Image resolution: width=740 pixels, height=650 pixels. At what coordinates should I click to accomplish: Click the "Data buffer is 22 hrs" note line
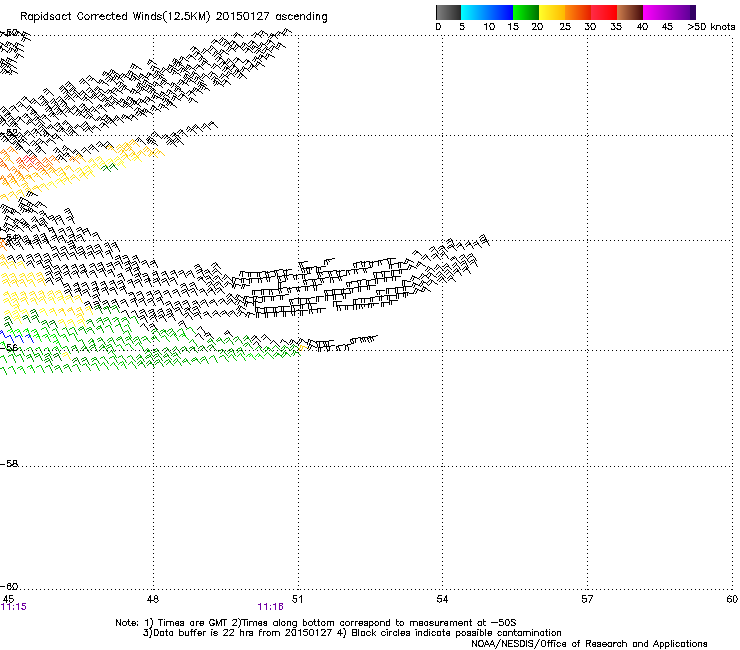tap(353, 633)
